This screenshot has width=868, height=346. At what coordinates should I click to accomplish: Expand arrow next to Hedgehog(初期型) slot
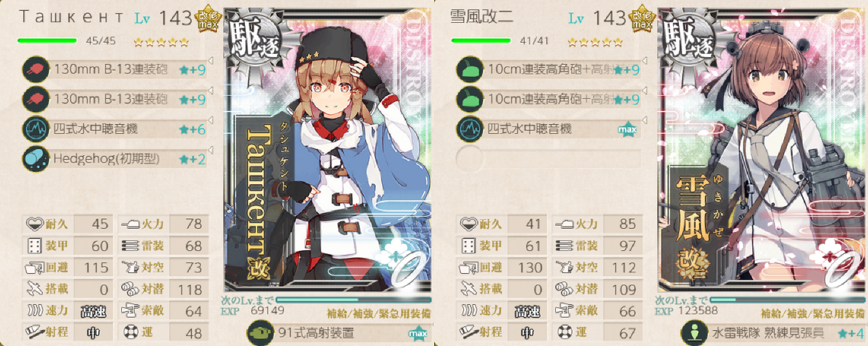[210, 150]
